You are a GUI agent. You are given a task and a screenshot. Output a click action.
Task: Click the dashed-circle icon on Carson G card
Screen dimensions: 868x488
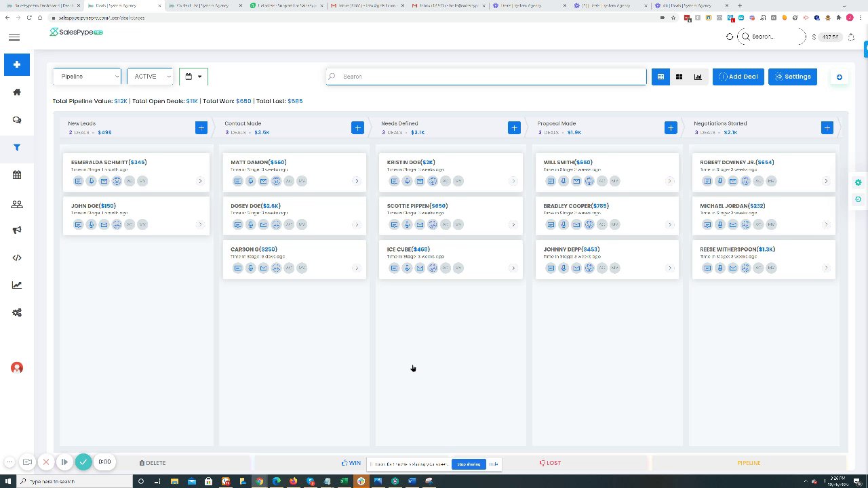coord(276,268)
